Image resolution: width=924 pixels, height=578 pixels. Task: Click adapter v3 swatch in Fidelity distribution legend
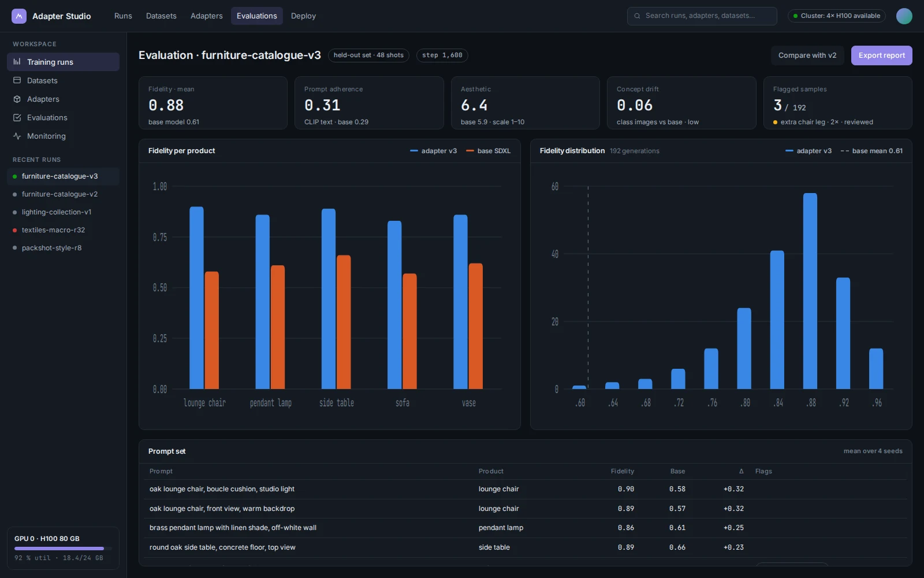tap(789, 151)
